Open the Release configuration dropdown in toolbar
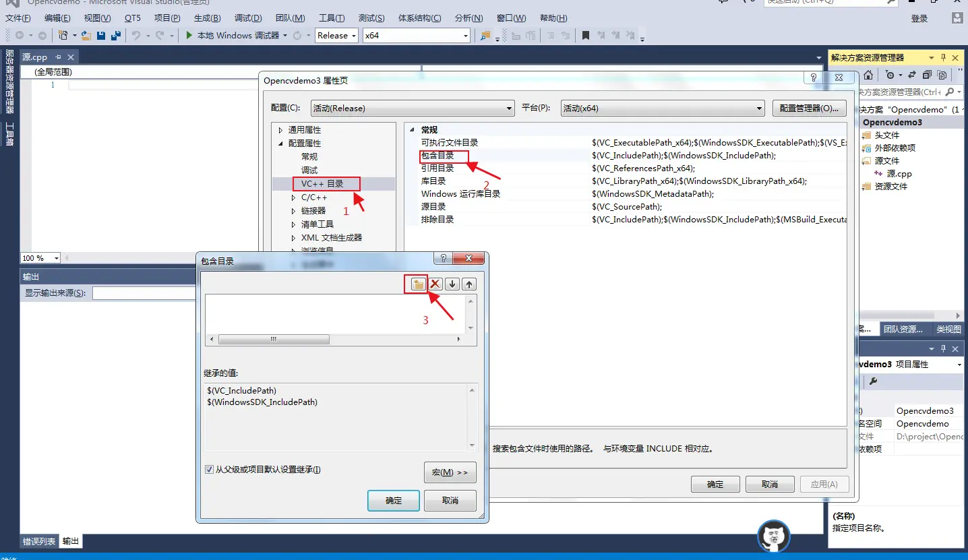Image resolution: width=968 pixels, height=560 pixels. [x=336, y=35]
